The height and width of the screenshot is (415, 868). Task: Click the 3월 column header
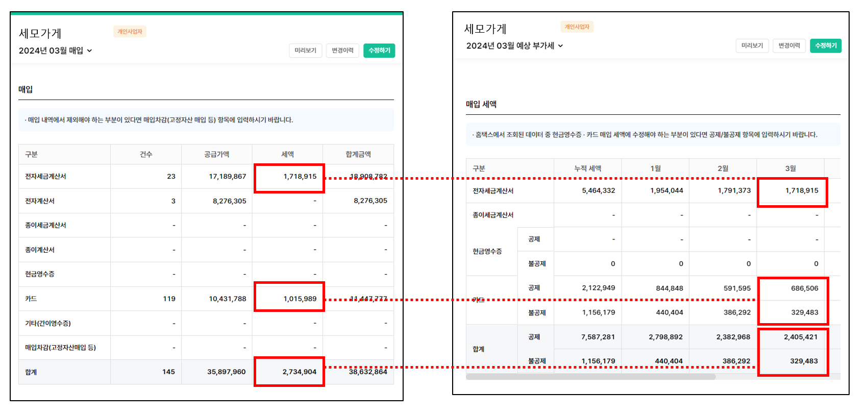coord(790,168)
